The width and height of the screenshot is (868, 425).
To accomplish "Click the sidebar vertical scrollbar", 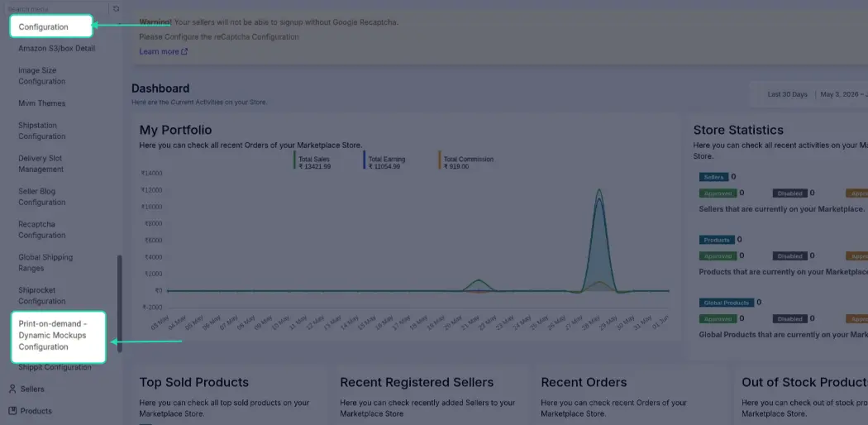I will click(x=120, y=303).
